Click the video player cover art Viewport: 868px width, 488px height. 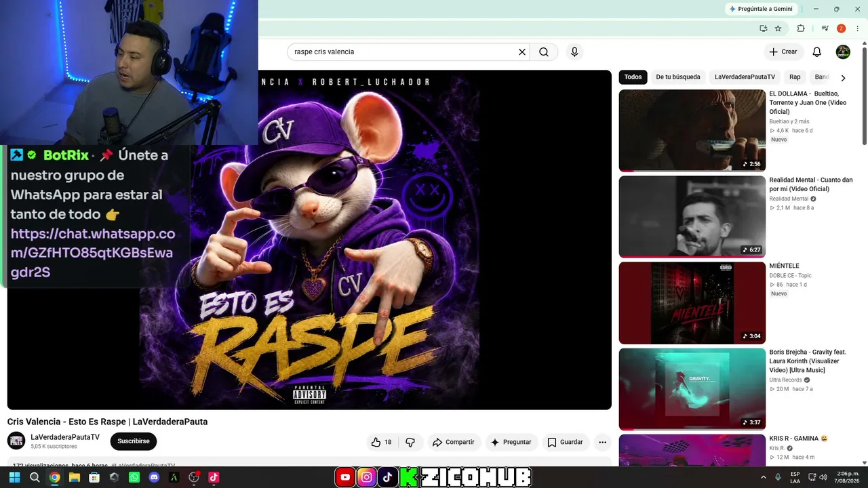click(x=309, y=240)
